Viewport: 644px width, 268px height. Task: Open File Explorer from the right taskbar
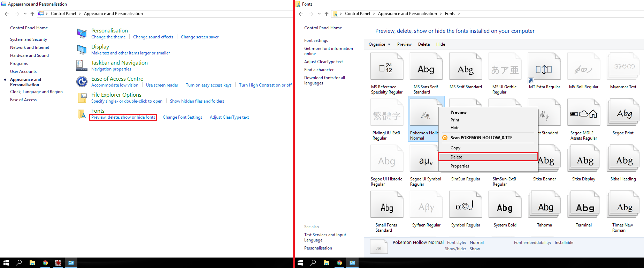pyautogui.click(x=327, y=263)
